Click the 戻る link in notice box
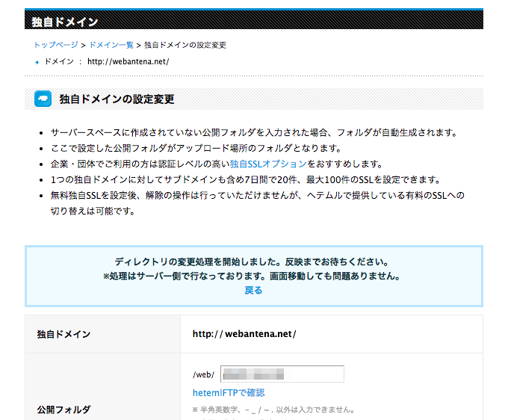This screenshot has width=508, height=420. tap(253, 290)
